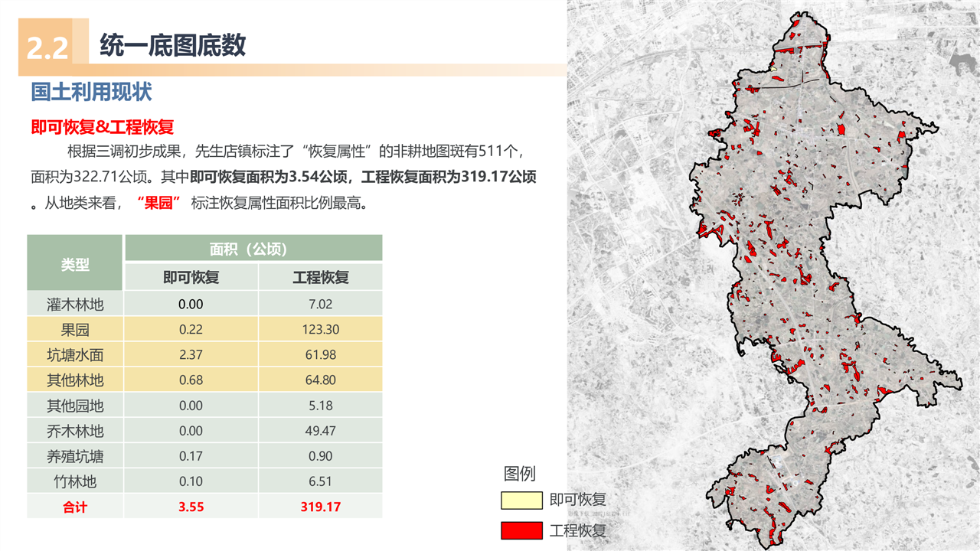
Task: Click the 123.30 value cell
Action: [x=320, y=330]
